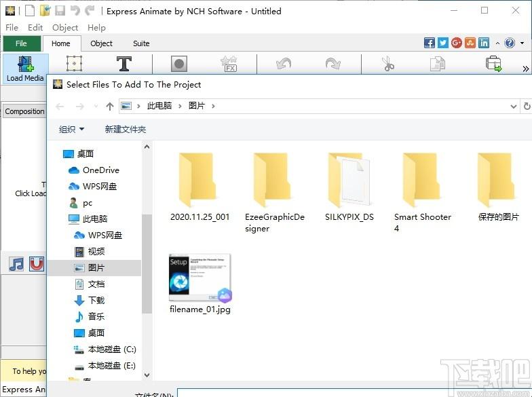This screenshot has height=397, width=532.
Task: Click the New document icon in title bar
Action: pyautogui.click(x=30, y=11)
